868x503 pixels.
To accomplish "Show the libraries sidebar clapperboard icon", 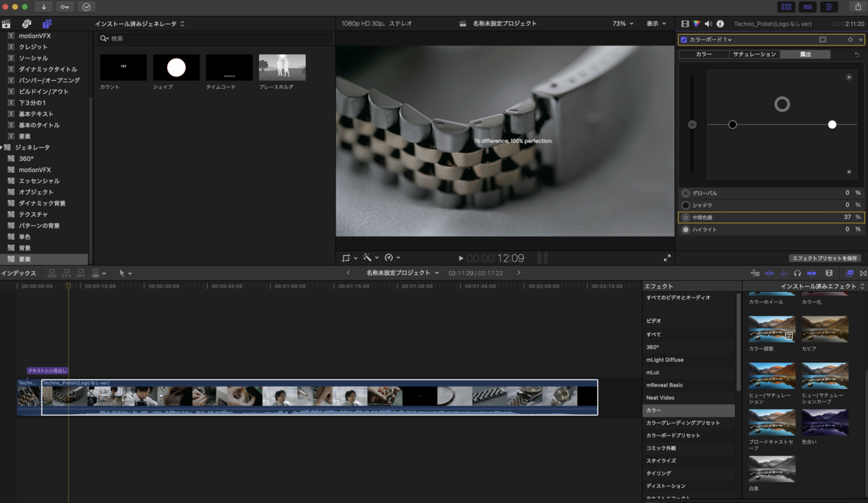I will (x=7, y=24).
